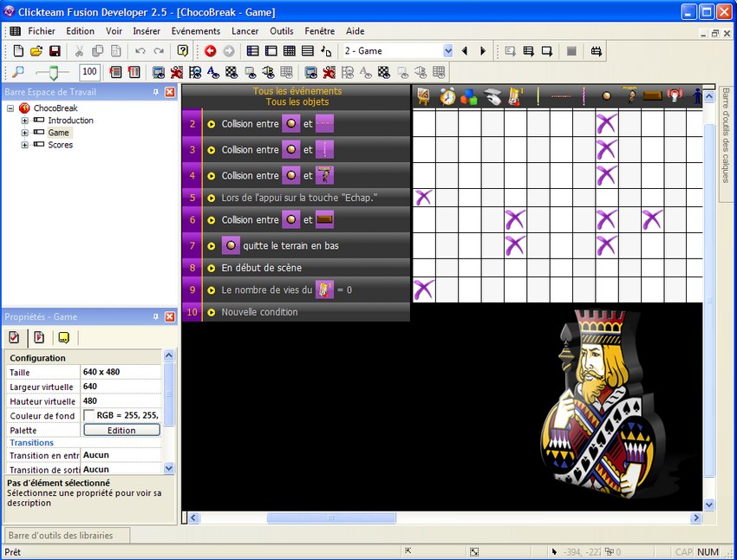
Task: Open the Fichier menu
Action: tap(42, 31)
